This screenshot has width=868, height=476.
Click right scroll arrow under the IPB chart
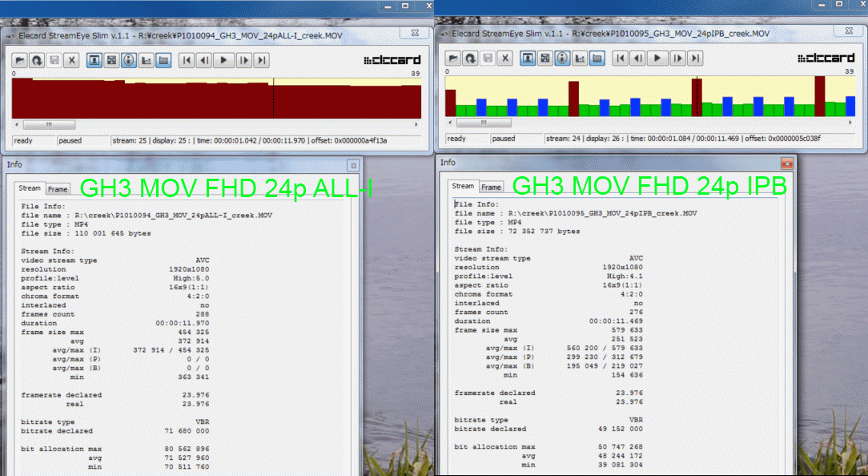(850, 123)
